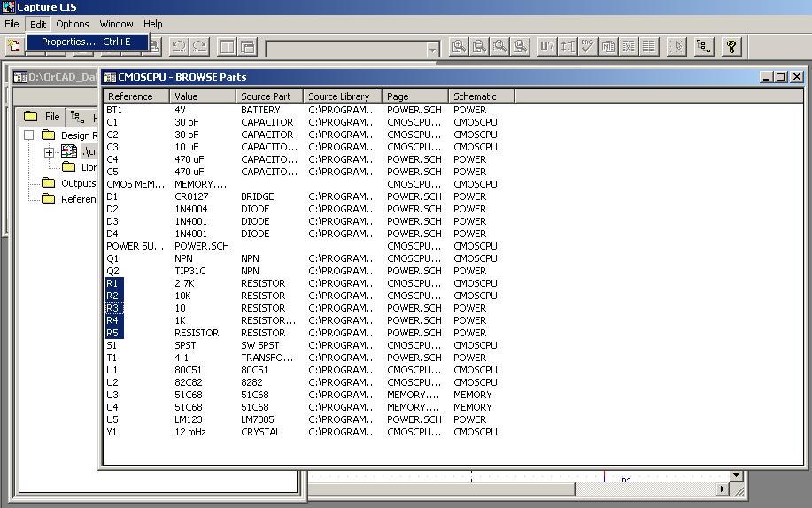The width and height of the screenshot is (812, 508).
Task: Run the Design Rules Check icon
Action: click(x=588, y=47)
